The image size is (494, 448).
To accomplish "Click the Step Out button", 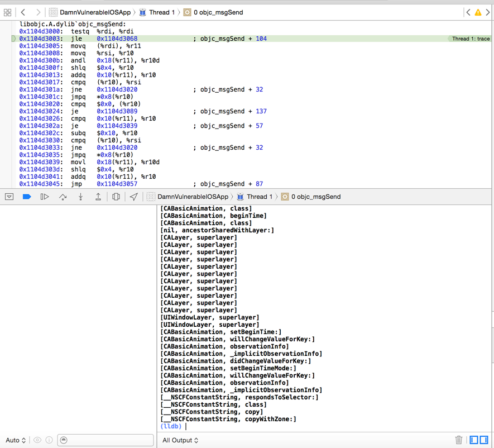I will 98,197.
